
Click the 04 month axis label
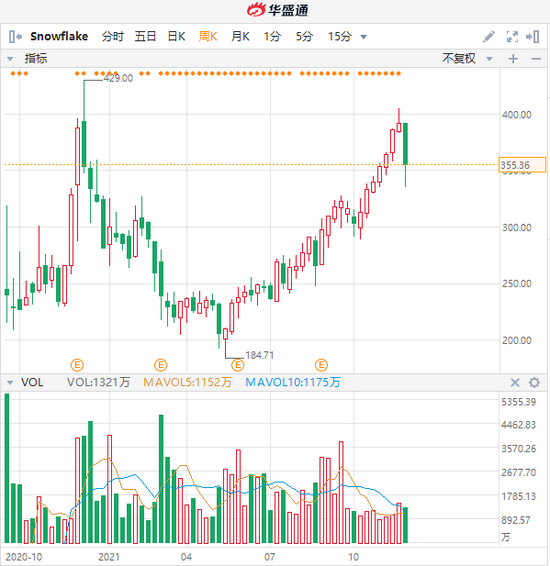[x=186, y=557]
